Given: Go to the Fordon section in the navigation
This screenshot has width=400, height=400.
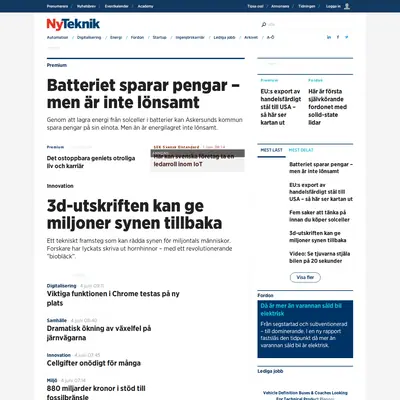Looking at the screenshot, I should point(137,37).
